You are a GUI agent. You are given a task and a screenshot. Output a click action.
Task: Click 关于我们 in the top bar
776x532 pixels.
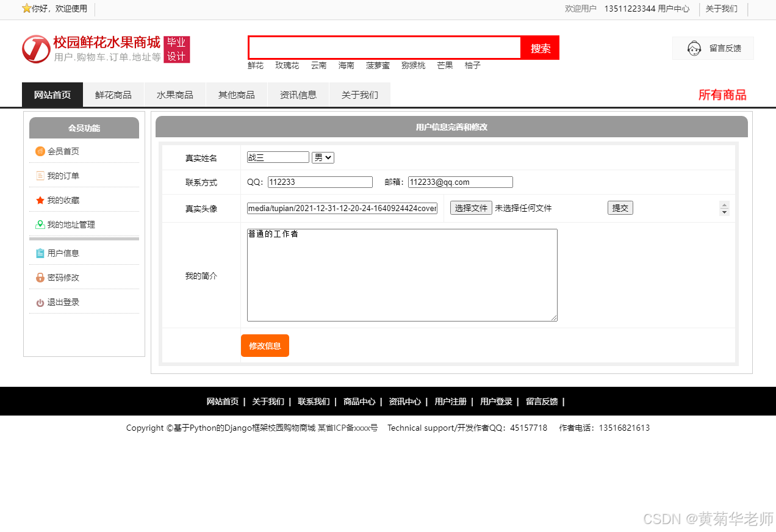[722, 9]
